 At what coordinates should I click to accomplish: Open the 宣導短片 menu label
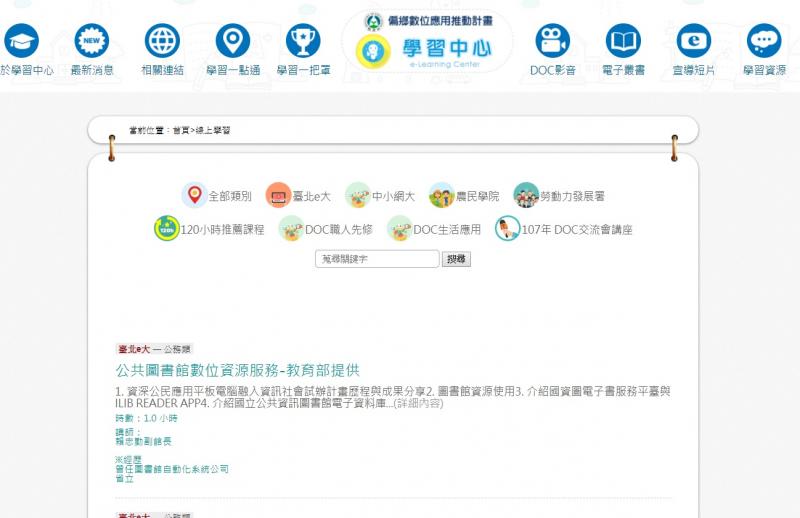coord(693,70)
